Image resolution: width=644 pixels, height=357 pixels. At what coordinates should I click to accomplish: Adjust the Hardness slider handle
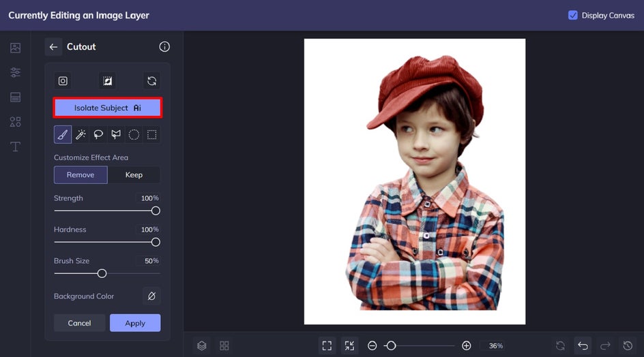156,242
